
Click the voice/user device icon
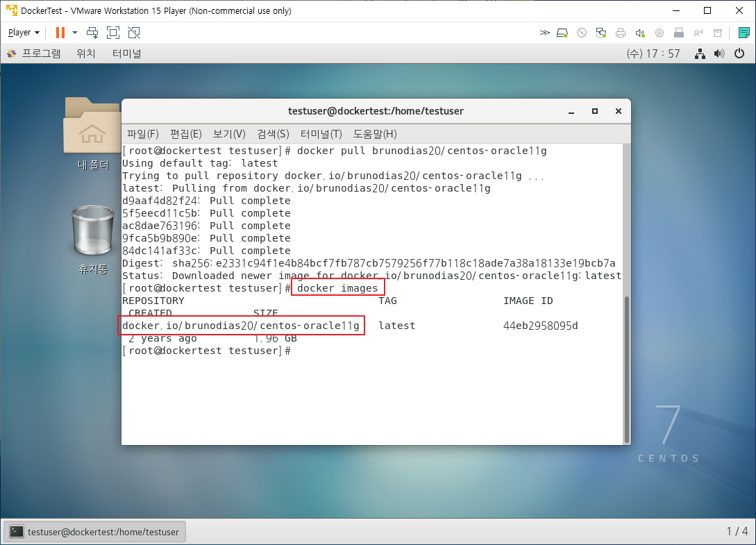pyautogui.click(x=698, y=33)
